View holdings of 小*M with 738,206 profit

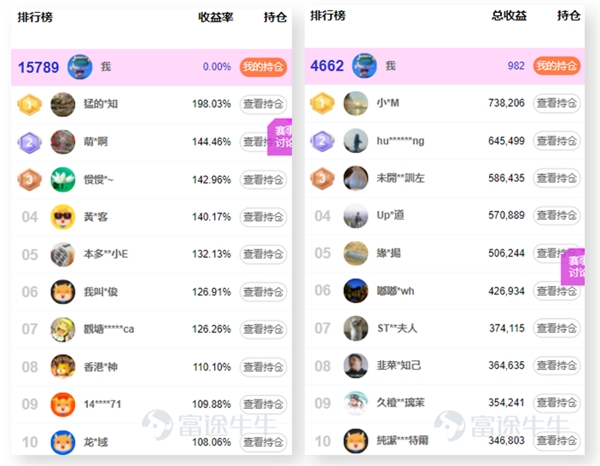[x=556, y=103]
